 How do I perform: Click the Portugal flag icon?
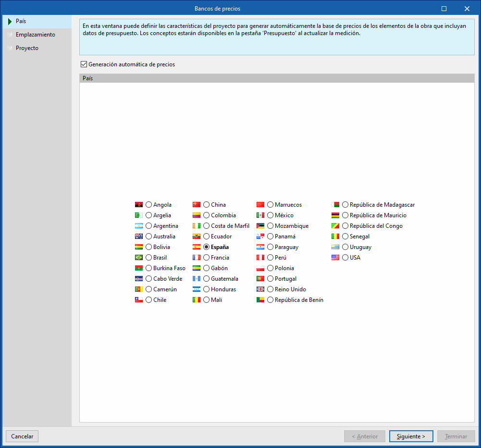260,279
